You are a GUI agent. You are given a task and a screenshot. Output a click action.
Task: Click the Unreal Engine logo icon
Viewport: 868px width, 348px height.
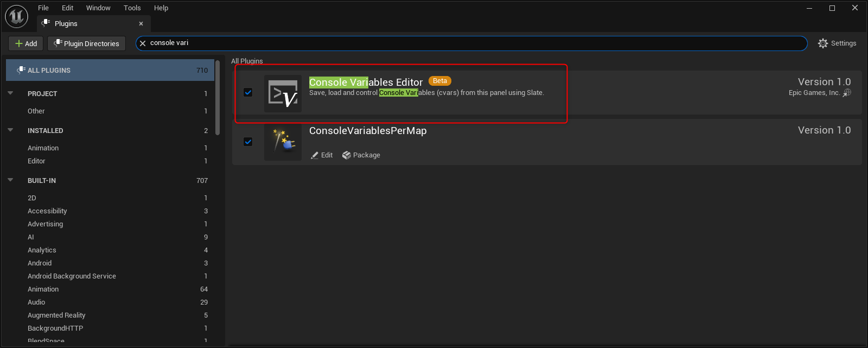(16, 16)
